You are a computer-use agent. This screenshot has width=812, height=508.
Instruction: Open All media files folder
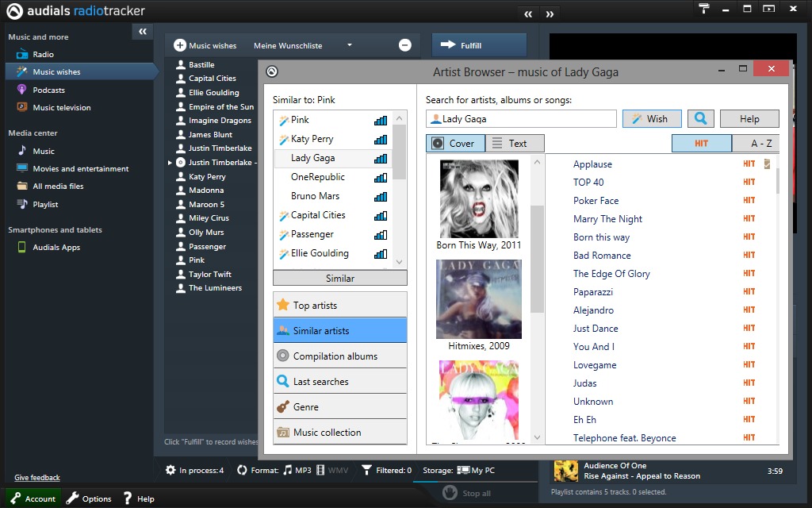pyautogui.click(x=58, y=186)
